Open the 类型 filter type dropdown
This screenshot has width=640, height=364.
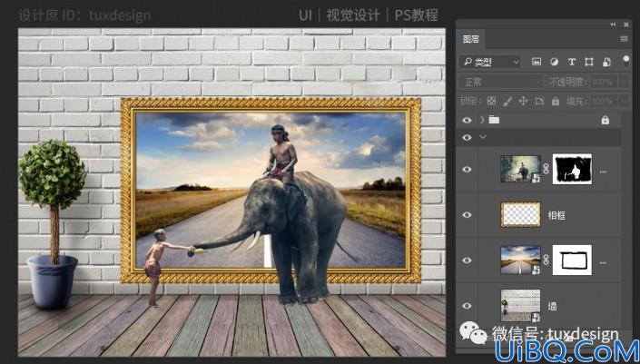tap(489, 62)
